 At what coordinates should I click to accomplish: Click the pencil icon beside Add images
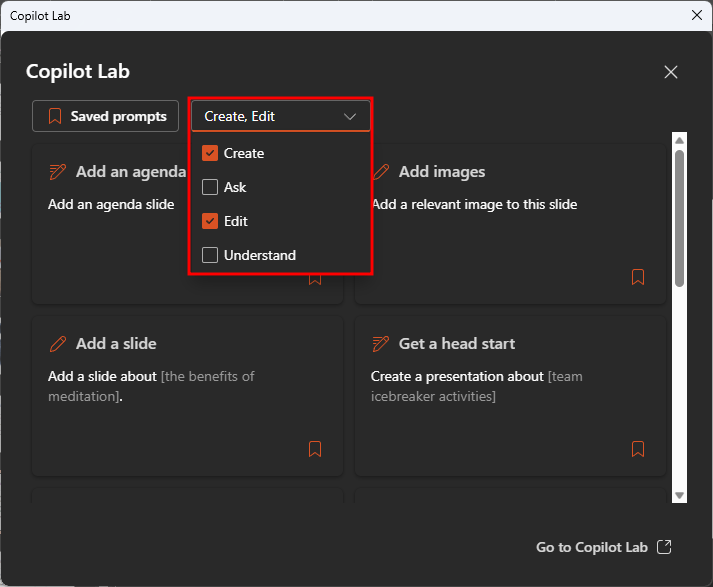(382, 172)
